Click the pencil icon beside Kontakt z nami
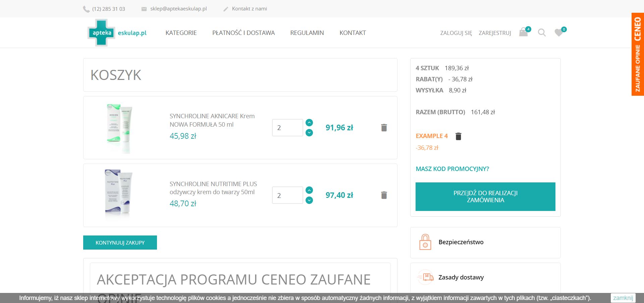 tap(226, 9)
